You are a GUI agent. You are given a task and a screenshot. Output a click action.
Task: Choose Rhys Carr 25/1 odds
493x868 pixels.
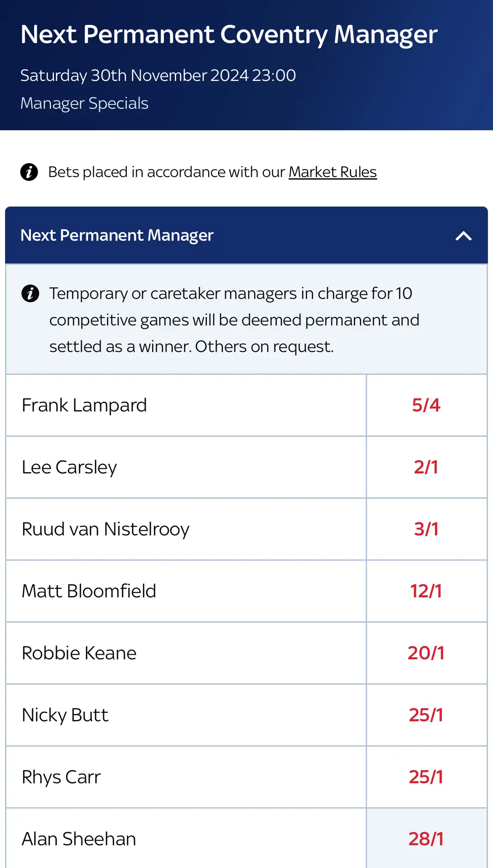click(x=426, y=777)
